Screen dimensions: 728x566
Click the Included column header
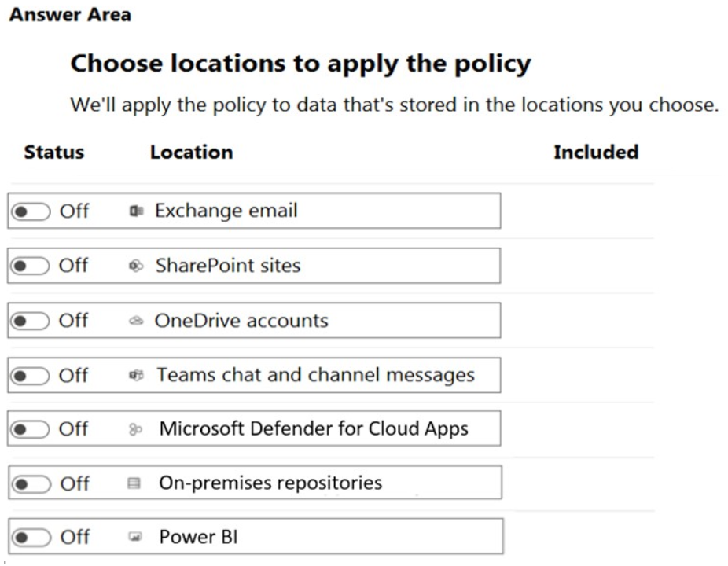[595, 152]
